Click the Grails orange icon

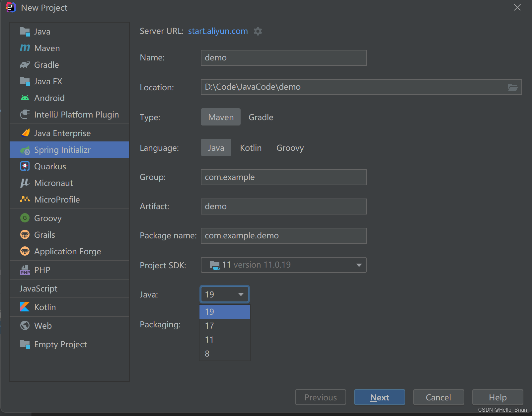click(x=25, y=234)
